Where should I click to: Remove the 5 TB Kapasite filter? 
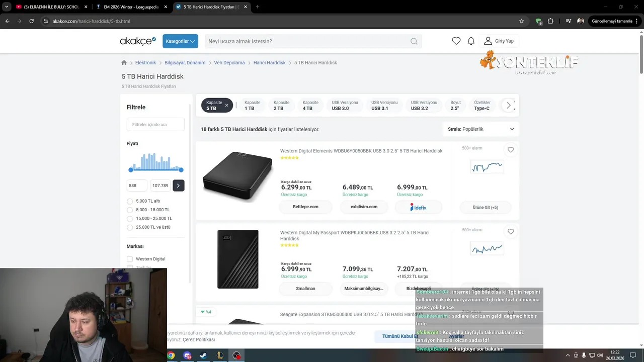click(226, 105)
